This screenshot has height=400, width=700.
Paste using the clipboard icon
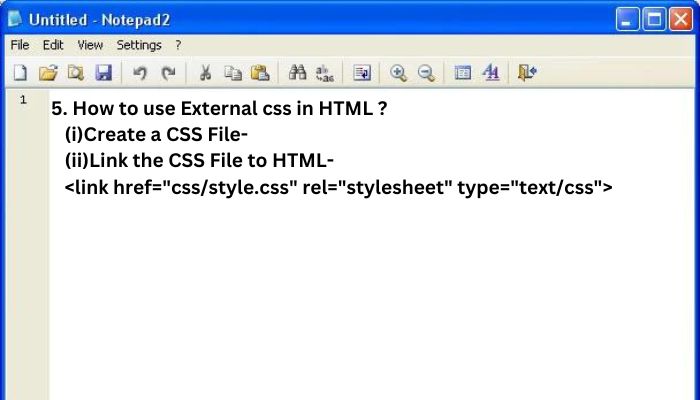[x=260, y=73]
